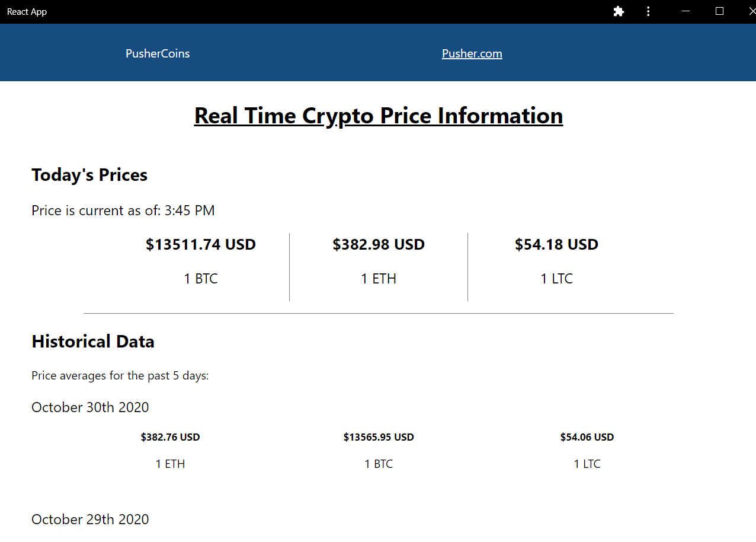Click the '1 BTC' label under October 30th

(379, 464)
